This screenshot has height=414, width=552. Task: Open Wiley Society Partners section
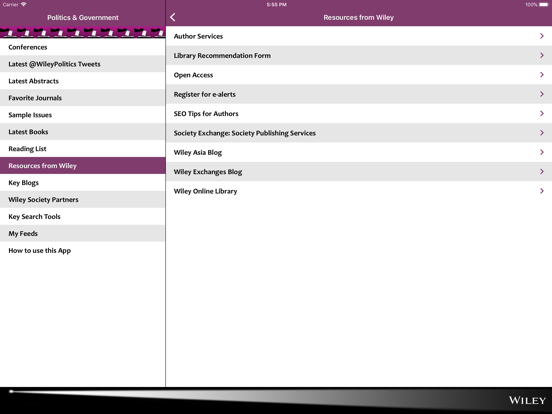pyautogui.click(x=82, y=199)
